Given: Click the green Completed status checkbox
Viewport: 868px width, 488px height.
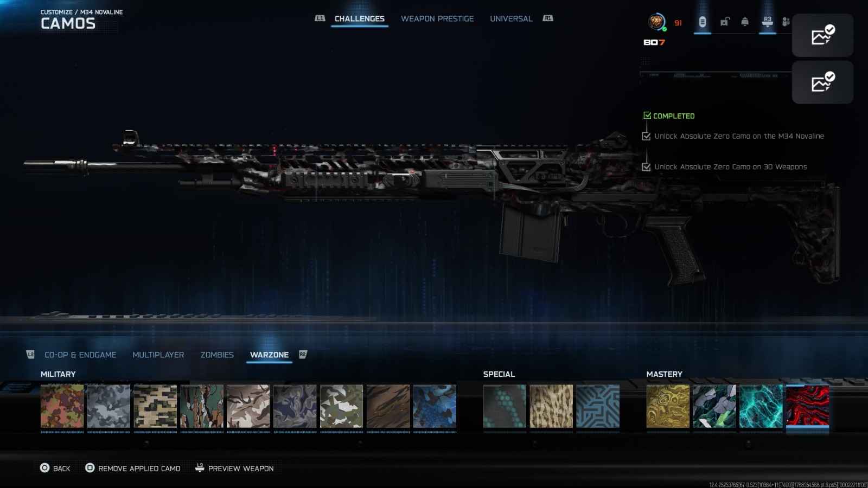Looking at the screenshot, I should (647, 115).
